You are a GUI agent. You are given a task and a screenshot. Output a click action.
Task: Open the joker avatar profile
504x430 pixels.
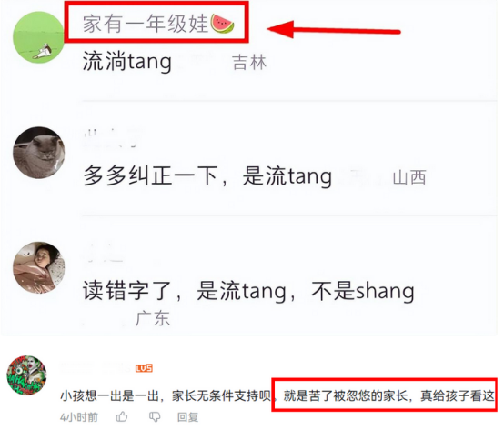(x=26, y=375)
